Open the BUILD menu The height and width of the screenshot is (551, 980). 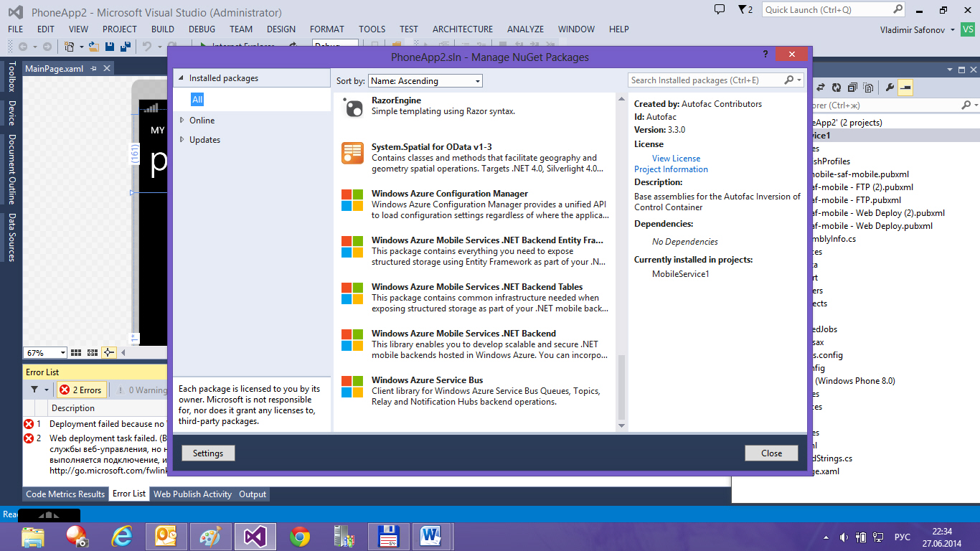point(163,29)
